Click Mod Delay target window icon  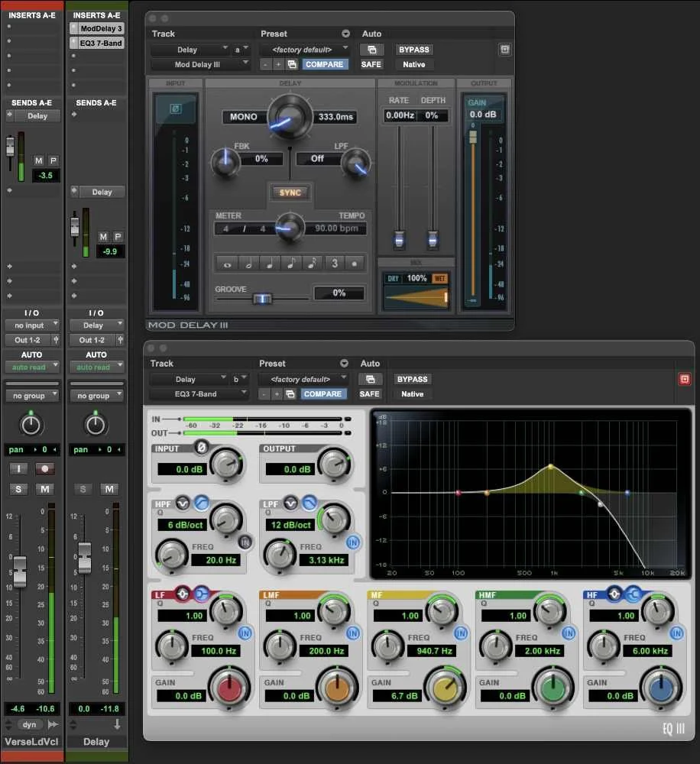pyautogui.click(x=505, y=49)
